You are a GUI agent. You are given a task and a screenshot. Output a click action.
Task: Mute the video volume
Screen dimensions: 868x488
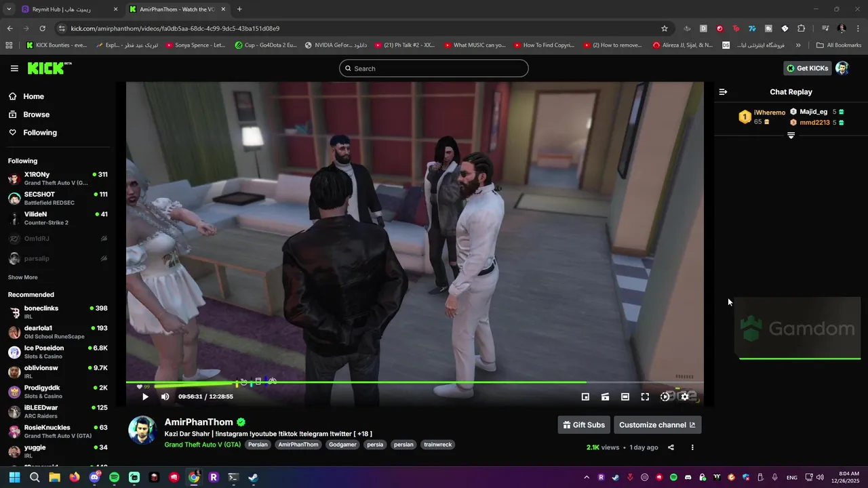pyautogui.click(x=165, y=396)
